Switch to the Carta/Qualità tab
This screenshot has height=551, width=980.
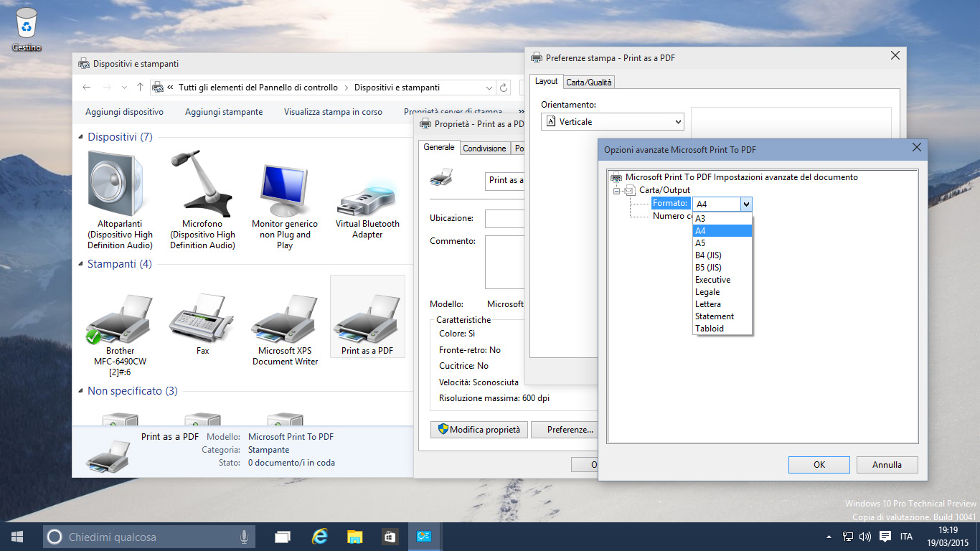[589, 83]
